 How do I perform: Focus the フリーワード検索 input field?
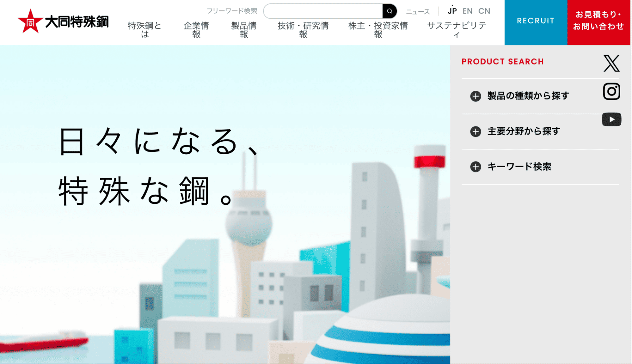323,11
